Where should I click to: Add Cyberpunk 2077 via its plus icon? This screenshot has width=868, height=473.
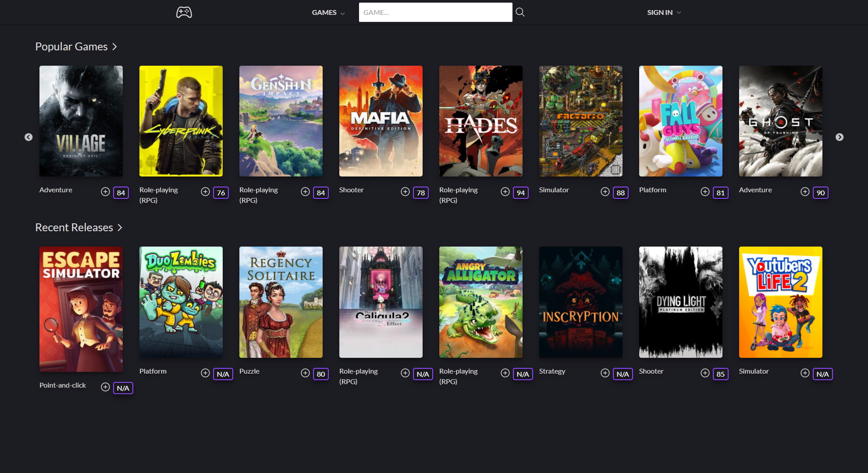pos(205,191)
